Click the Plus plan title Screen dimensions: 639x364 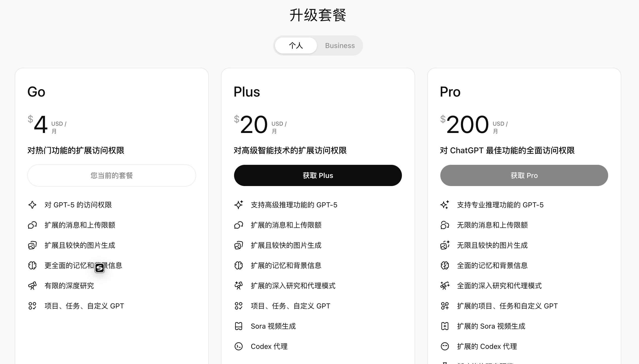pos(247,92)
